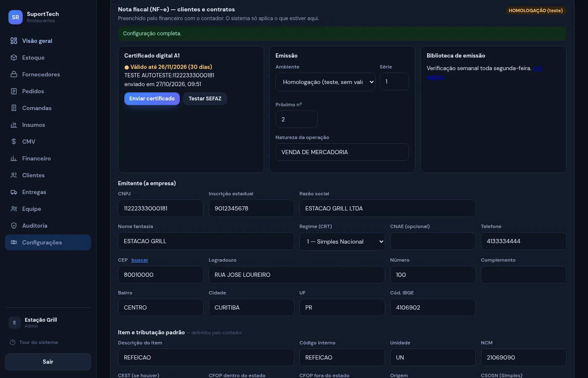
Task: Click the NCM input field
Action: (x=524, y=357)
